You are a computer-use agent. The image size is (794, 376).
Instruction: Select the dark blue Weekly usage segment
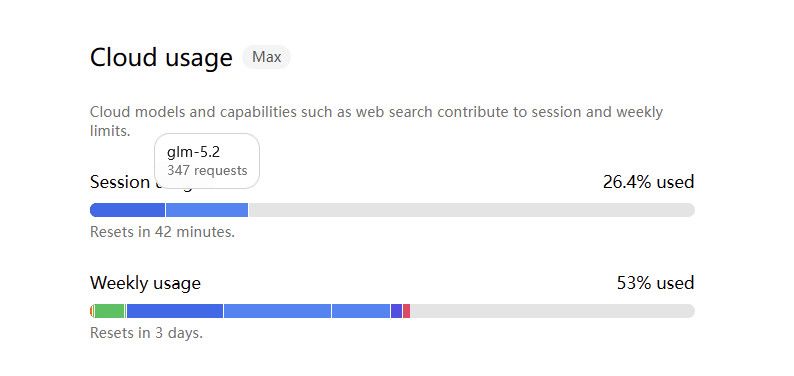click(x=175, y=311)
